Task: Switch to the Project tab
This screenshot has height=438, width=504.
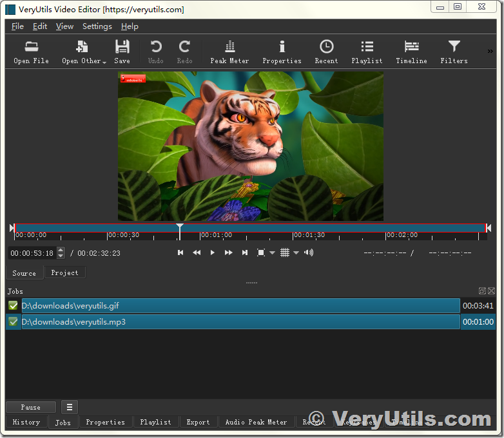Action: coord(64,273)
